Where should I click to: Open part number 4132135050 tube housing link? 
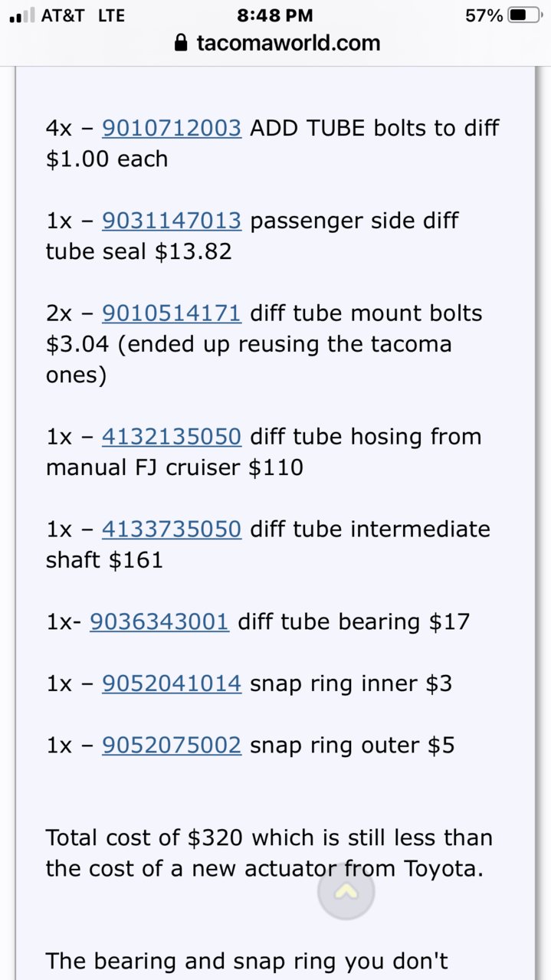point(172,437)
